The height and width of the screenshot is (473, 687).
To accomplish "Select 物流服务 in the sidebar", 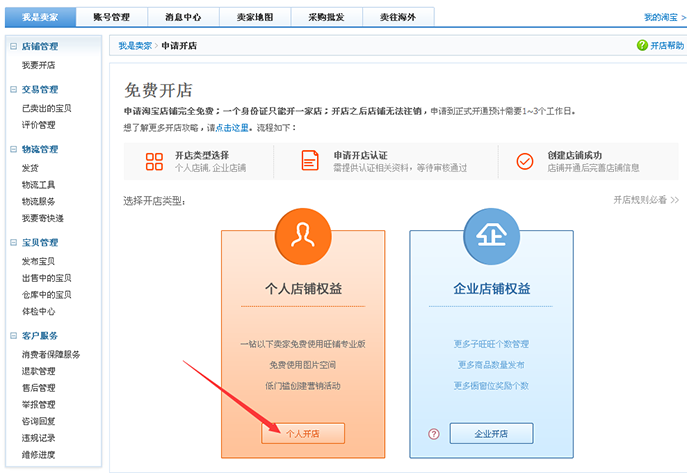I will 39,201.
